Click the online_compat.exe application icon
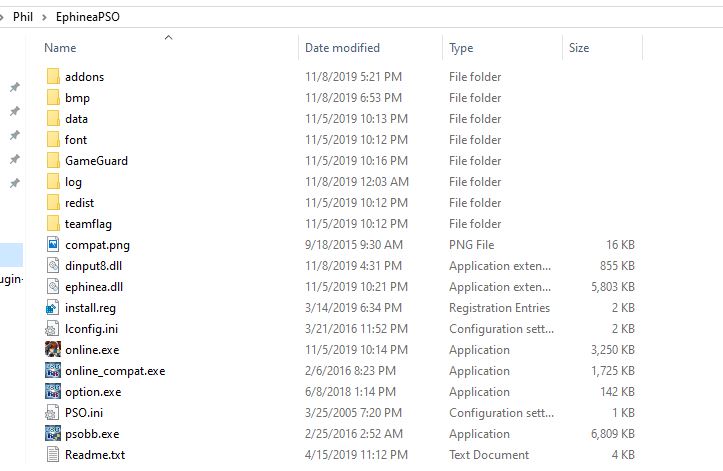The height and width of the screenshot is (471, 723). pyautogui.click(x=53, y=370)
